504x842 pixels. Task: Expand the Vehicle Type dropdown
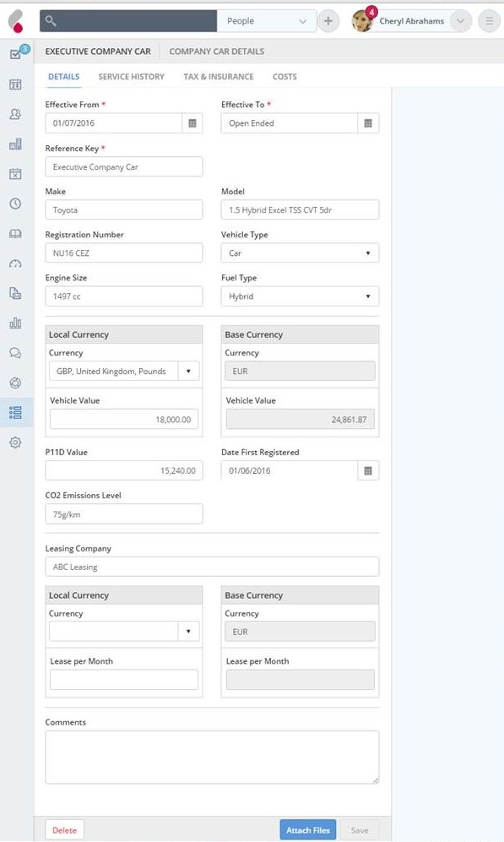click(x=300, y=253)
